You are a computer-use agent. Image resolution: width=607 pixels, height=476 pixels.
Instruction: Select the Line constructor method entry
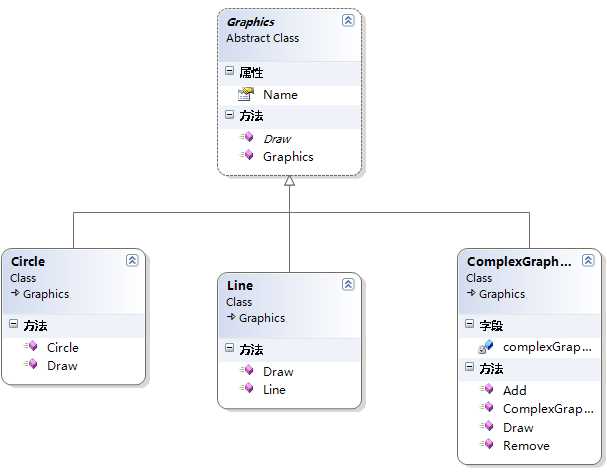pyautogui.click(x=274, y=389)
